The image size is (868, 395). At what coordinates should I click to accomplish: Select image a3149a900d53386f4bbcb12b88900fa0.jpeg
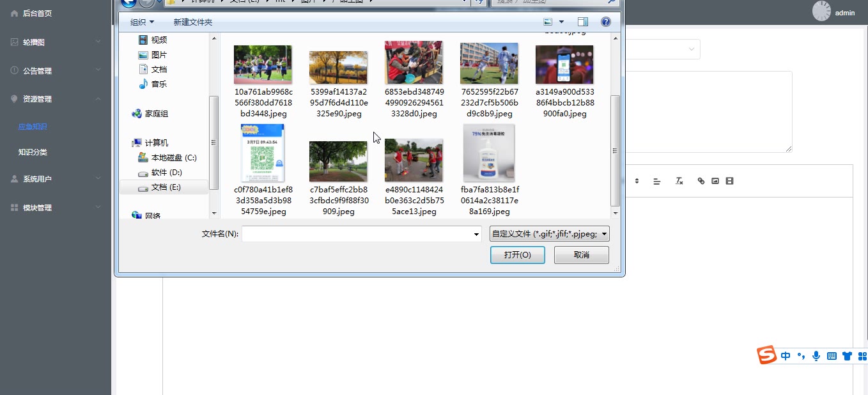tap(564, 65)
